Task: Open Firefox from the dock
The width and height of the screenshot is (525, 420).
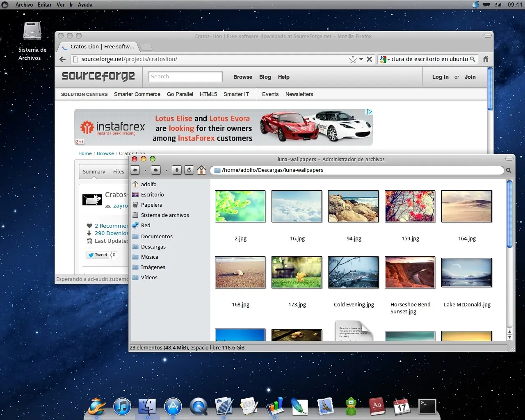Action: (x=96, y=406)
